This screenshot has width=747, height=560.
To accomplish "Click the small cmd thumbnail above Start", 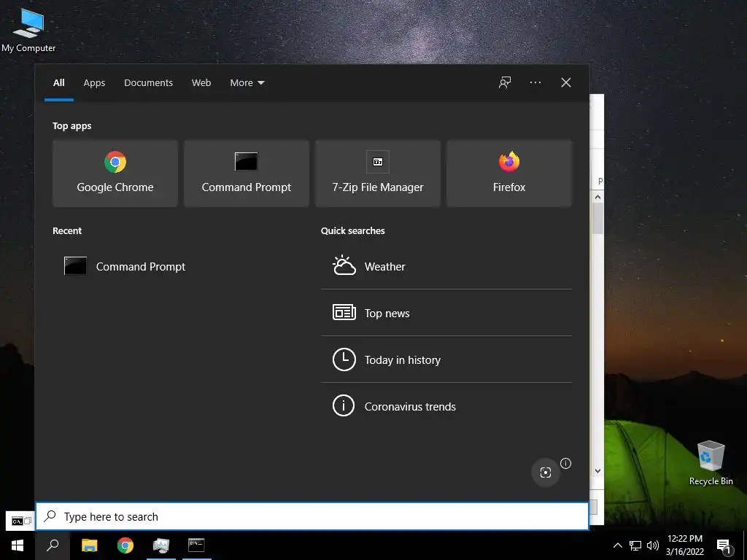I will (x=20, y=521).
